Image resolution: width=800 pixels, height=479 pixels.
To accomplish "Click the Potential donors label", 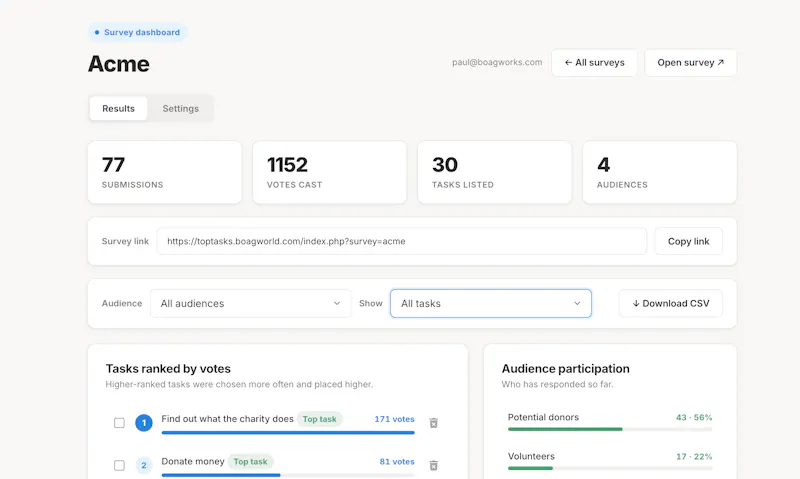I will [543, 417].
